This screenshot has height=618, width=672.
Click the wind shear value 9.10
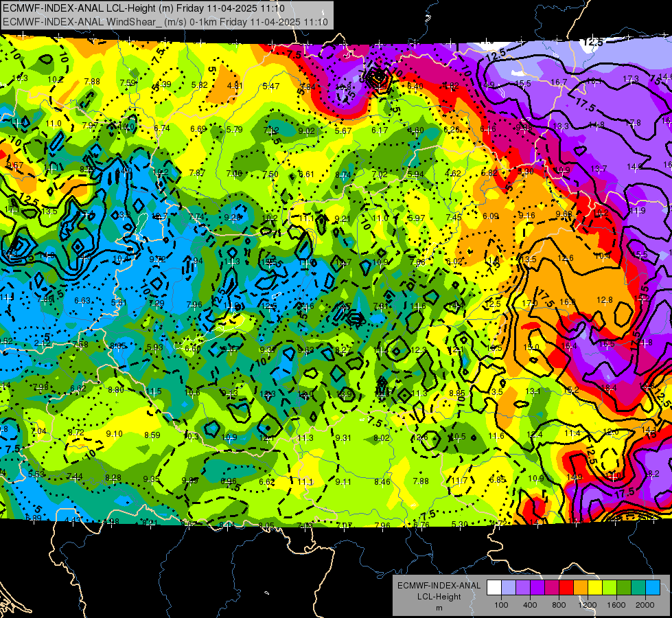pos(114,433)
